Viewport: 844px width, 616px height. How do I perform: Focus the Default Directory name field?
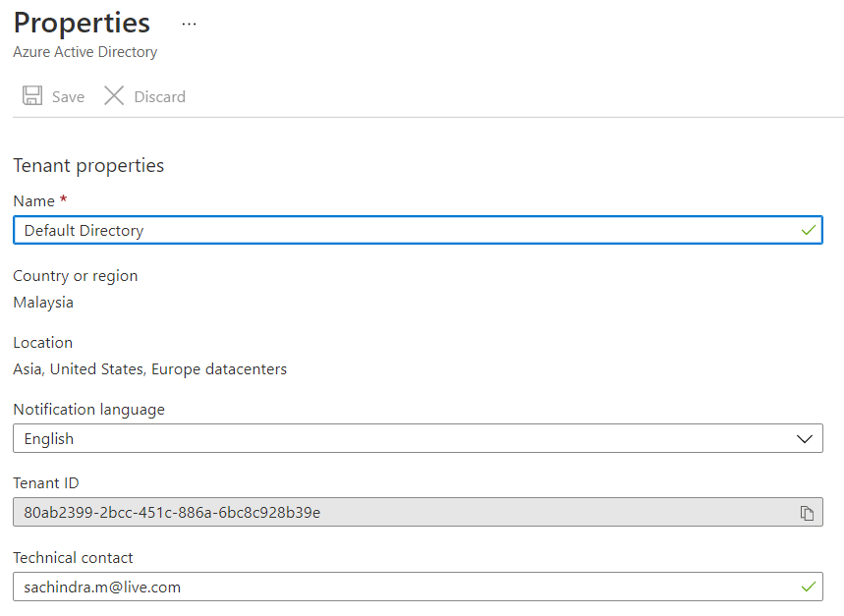(x=393, y=231)
